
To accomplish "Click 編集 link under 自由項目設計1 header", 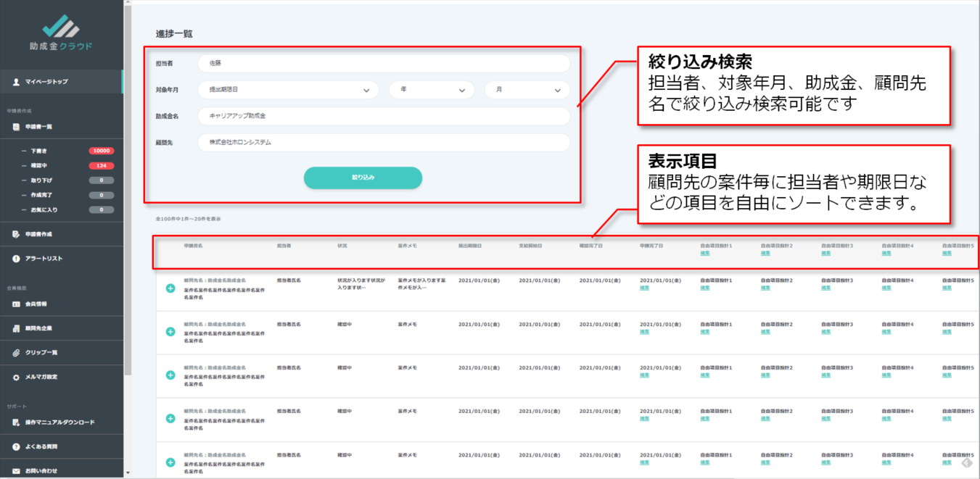I will click(704, 253).
